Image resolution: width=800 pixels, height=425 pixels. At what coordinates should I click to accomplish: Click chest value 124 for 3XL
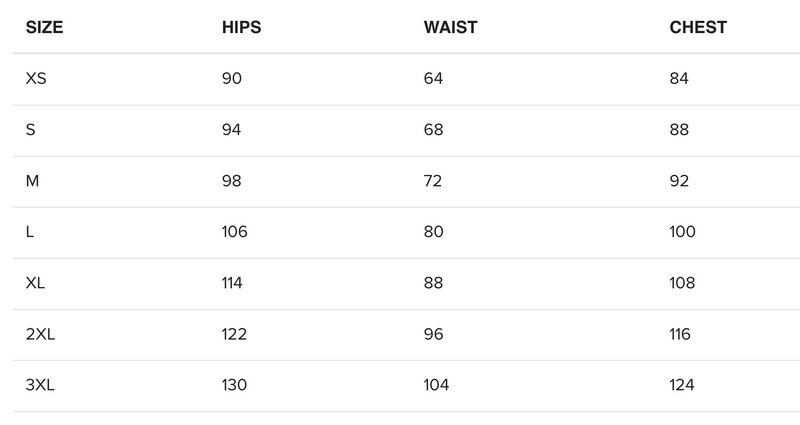tap(682, 385)
